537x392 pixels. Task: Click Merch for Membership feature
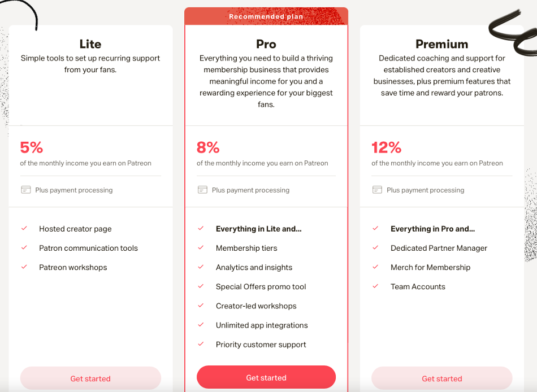click(431, 267)
